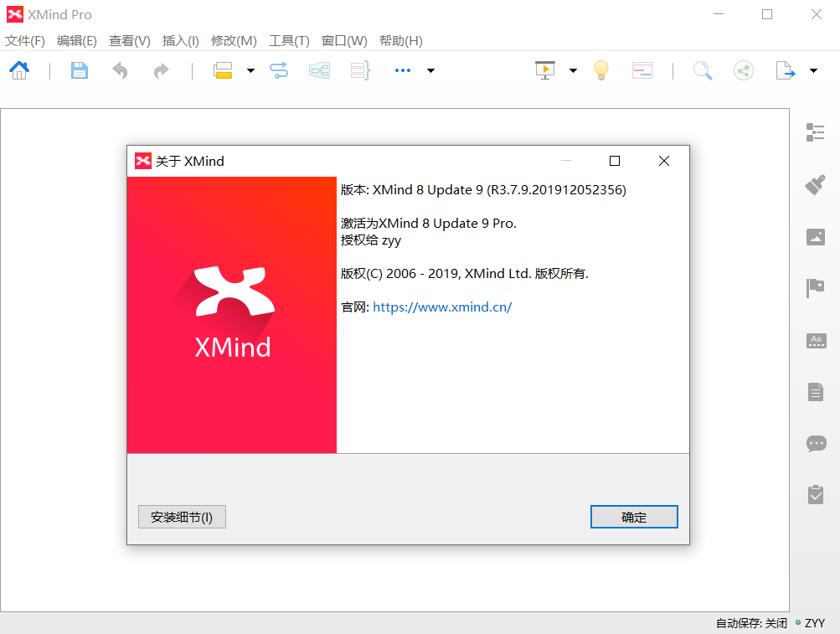The image size is (840, 634).
Task: Open the Notes sidebar icon
Action: (x=816, y=392)
